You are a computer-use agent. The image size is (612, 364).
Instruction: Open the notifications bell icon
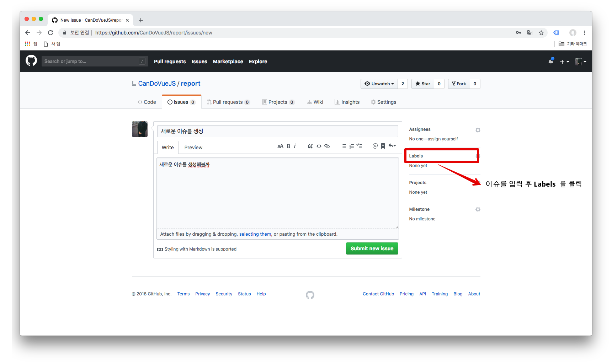click(551, 61)
